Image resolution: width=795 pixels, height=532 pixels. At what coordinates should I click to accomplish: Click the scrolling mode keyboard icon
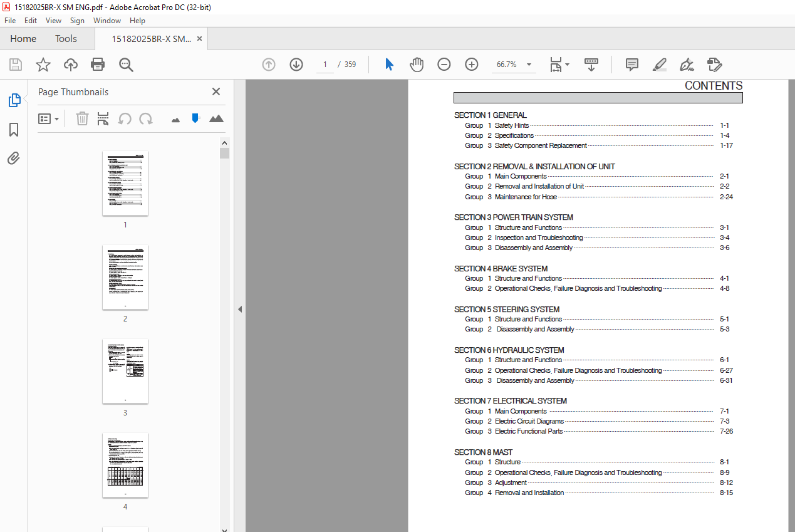coord(591,65)
